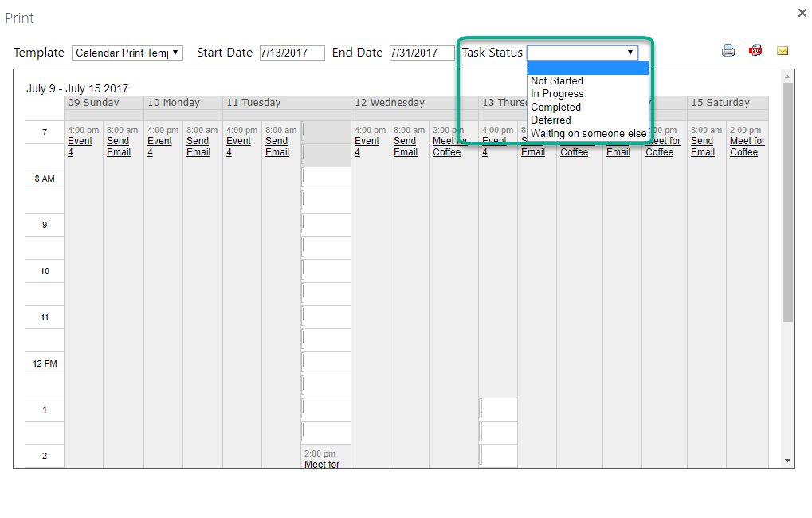This screenshot has height=518, width=812.
Task: Open Event 4 link on Wednesday
Action: tap(367, 147)
